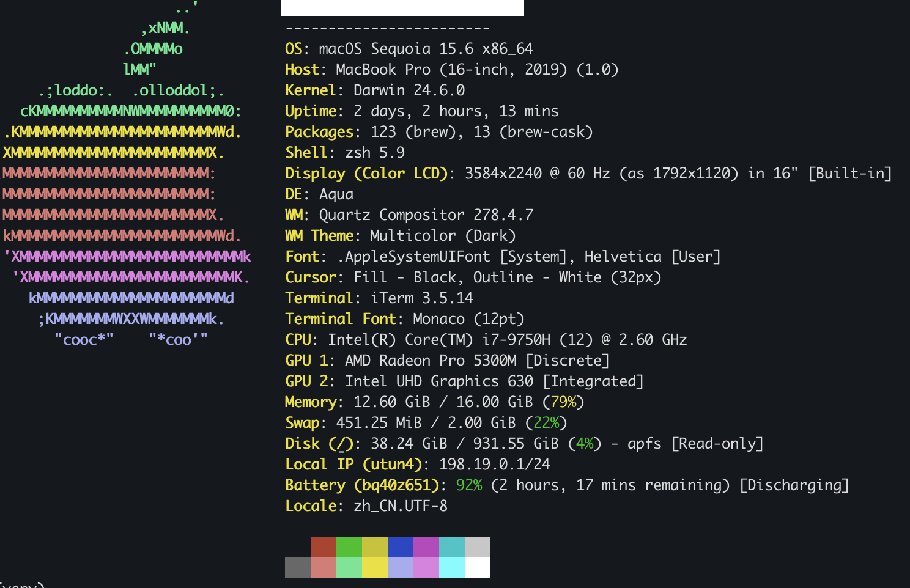
Task: Click the 'Kernel' label
Action: coord(311,90)
